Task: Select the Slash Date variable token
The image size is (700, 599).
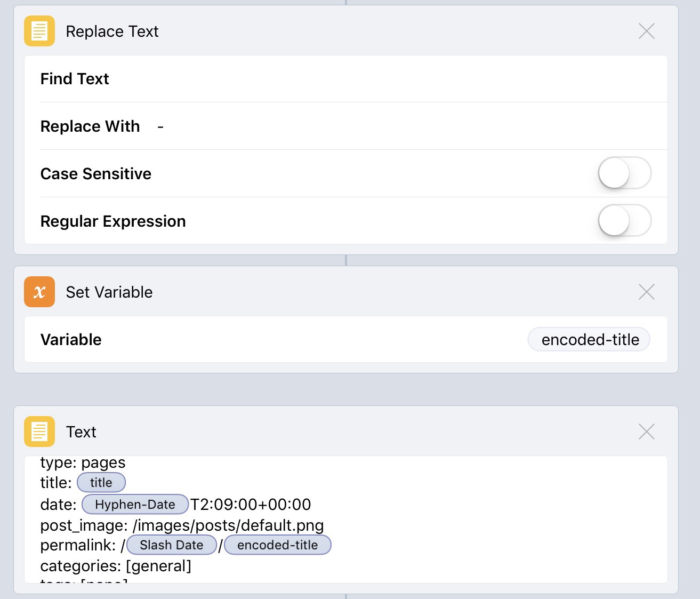Action: point(172,545)
